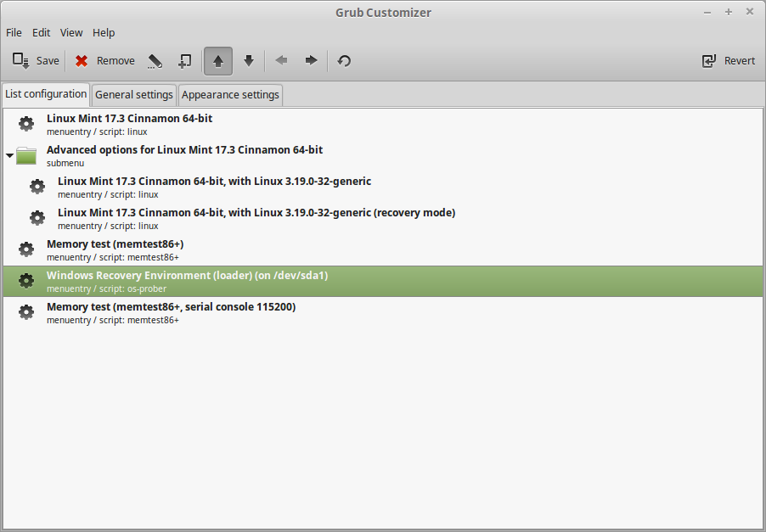The width and height of the screenshot is (766, 532).
Task: Open the View menu
Action: point(71,33)
